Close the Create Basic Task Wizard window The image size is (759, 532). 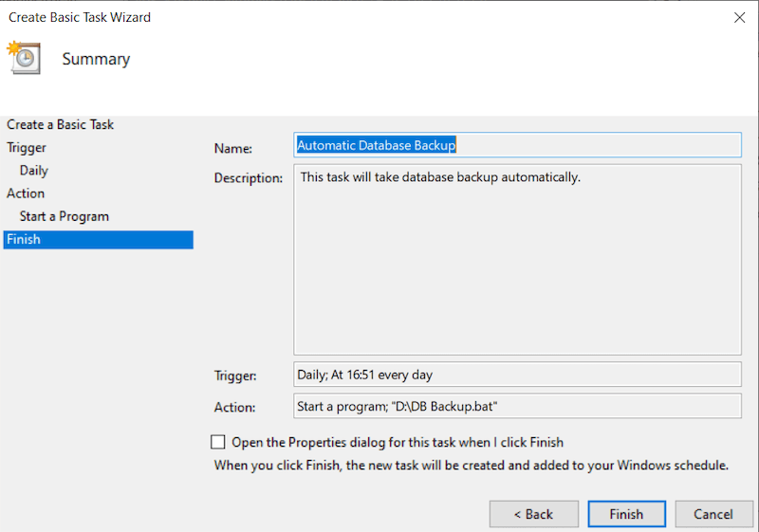click(x=739, y=17)
